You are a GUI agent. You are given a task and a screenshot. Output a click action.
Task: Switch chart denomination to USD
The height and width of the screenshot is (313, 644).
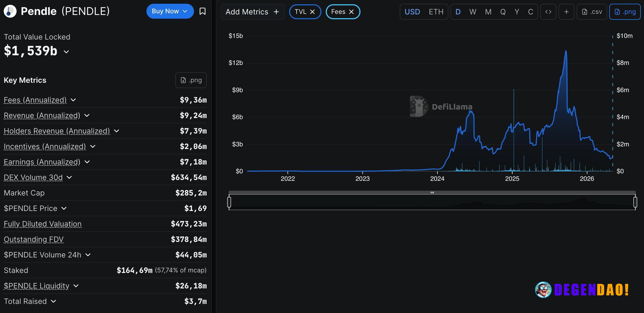click(x=412, y=12)
